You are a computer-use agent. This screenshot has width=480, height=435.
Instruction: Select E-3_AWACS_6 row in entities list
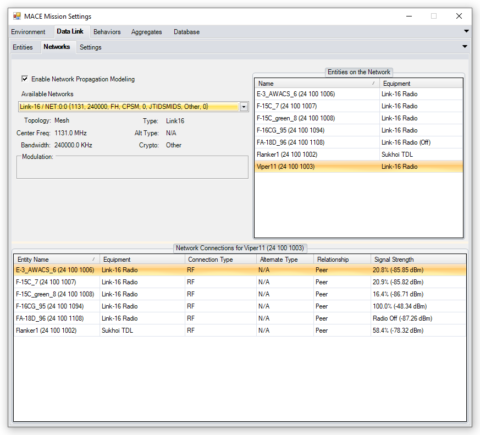pos(359,94)
